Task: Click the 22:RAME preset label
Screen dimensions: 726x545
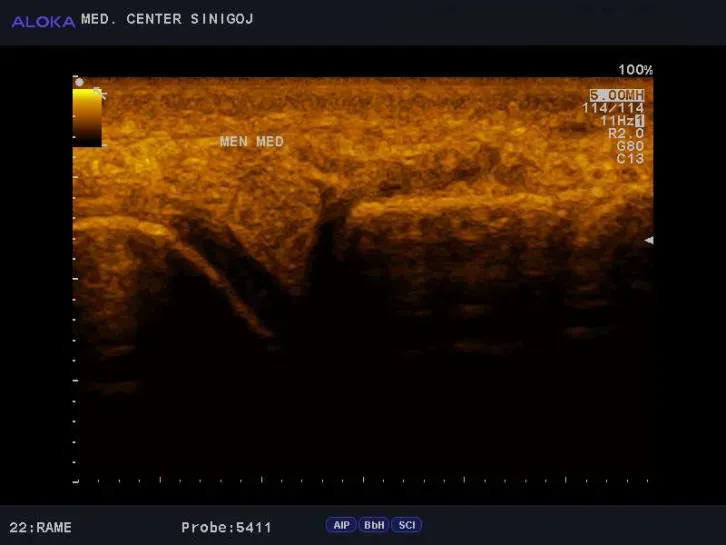Action: [40, 527]
